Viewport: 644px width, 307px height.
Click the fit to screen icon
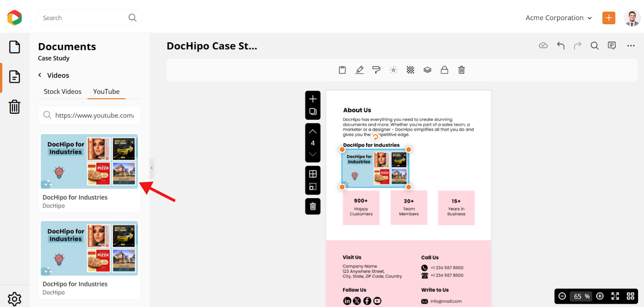[x=615, y=296]
